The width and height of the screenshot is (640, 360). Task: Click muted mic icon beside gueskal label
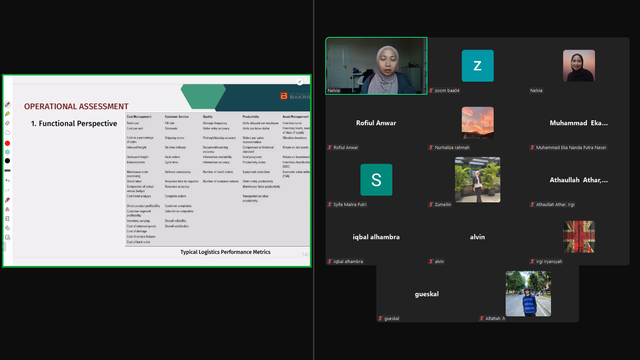[380, 318]
